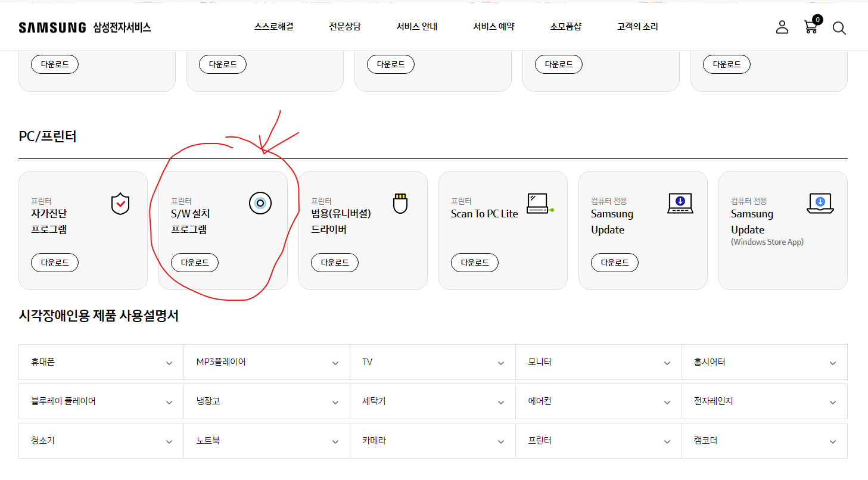Screen dimensions: 868x480
Task: Expand the 청소기 manual dropdown
Action: (x=101, y=441)
